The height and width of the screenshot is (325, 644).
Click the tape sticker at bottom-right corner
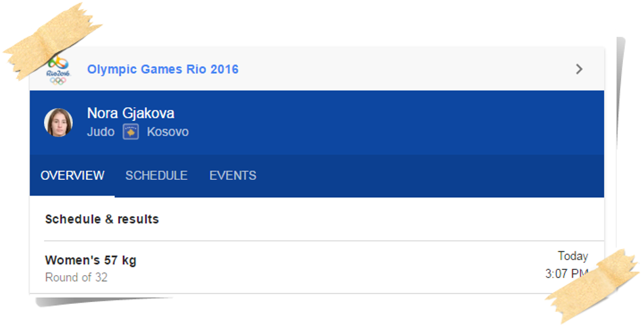[593, 284]
